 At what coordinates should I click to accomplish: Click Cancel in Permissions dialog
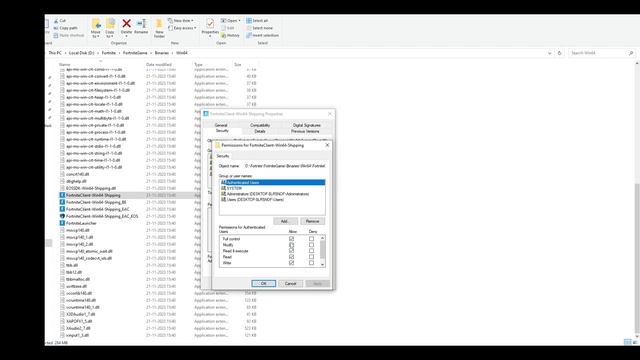click(290, 283)
